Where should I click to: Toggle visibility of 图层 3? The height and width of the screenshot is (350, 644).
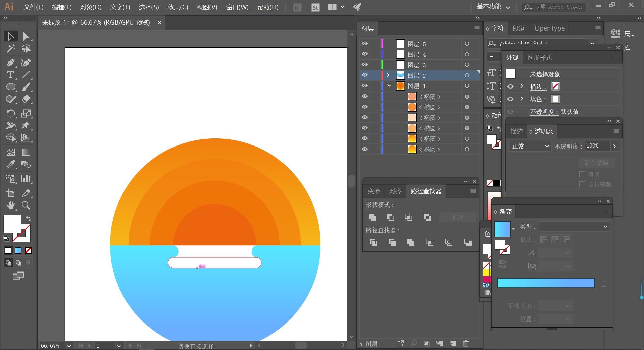pyautogui.click(x=365, y=65)
